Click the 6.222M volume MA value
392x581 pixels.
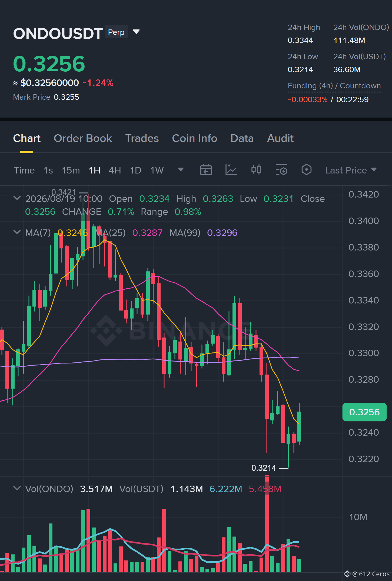click(226, 489)
